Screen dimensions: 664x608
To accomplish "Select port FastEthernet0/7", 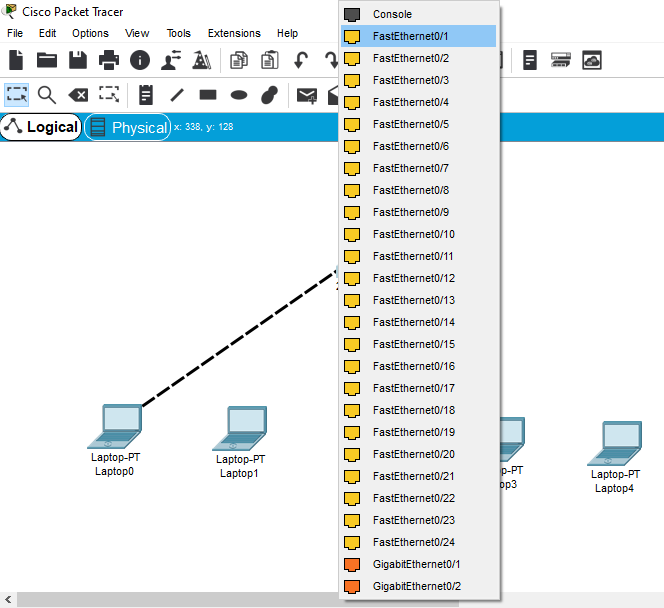I will click(x=418, y=168).
